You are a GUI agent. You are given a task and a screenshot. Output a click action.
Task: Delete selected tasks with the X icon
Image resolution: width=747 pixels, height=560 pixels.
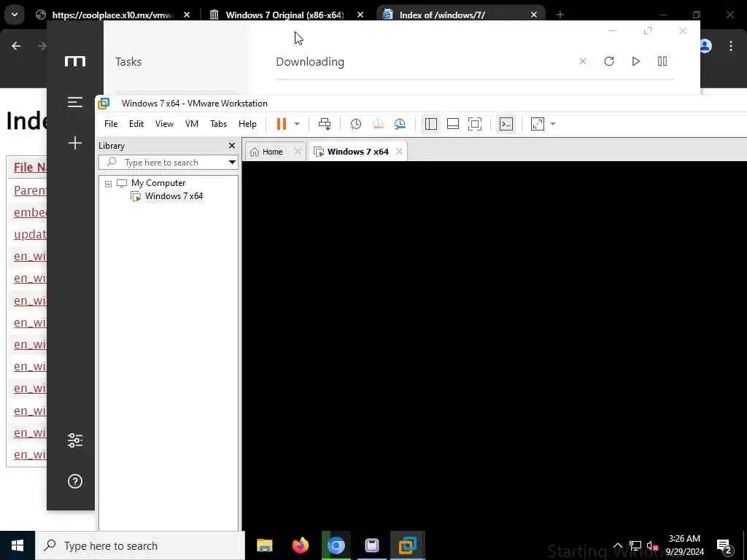[x=583, y=61]
